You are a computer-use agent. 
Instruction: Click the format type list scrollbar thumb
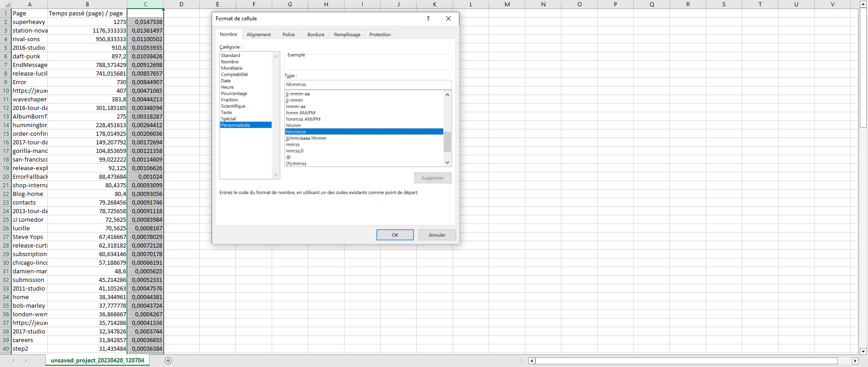pyautogui.click(x=447, y=142)
